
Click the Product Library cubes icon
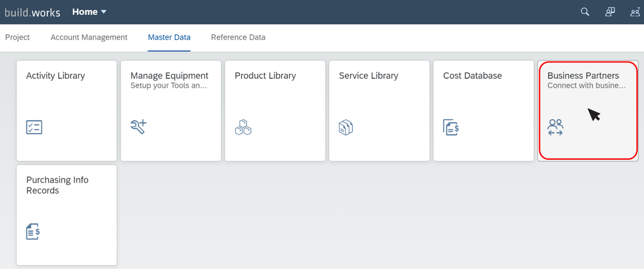coord(243,127)
